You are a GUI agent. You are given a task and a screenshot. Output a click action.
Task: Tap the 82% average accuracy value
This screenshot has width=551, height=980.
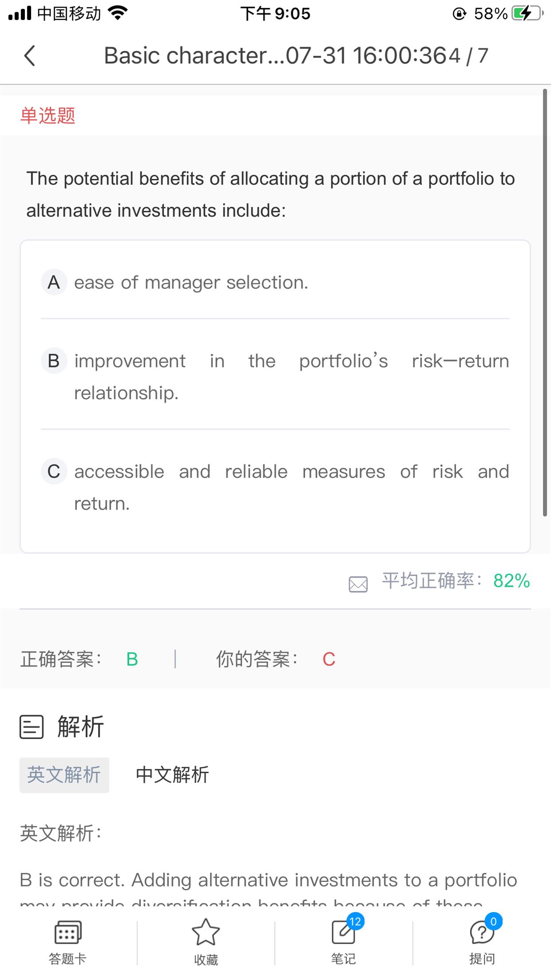point(512,581)
